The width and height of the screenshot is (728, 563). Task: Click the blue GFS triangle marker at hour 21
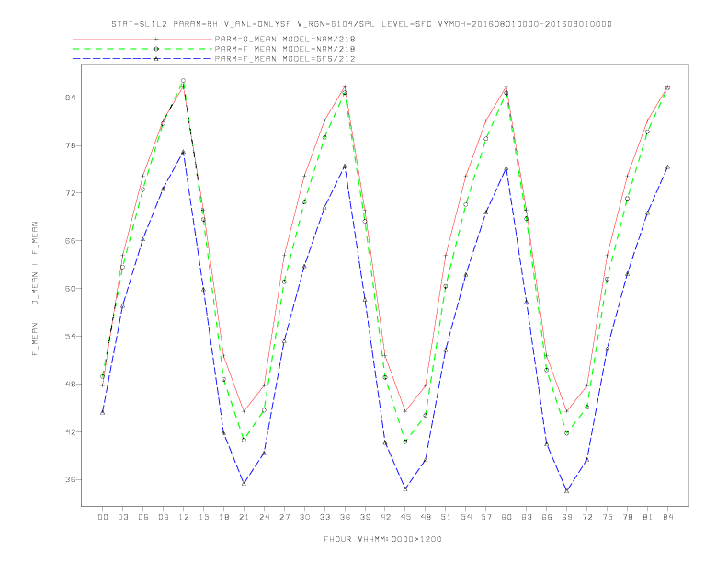[x=244, y=484]
